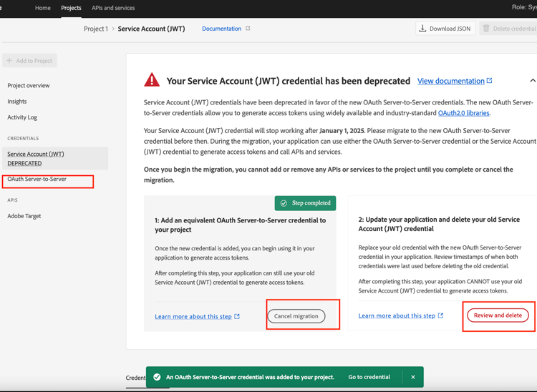Click the download icon in Download JSON

point(422,29)
